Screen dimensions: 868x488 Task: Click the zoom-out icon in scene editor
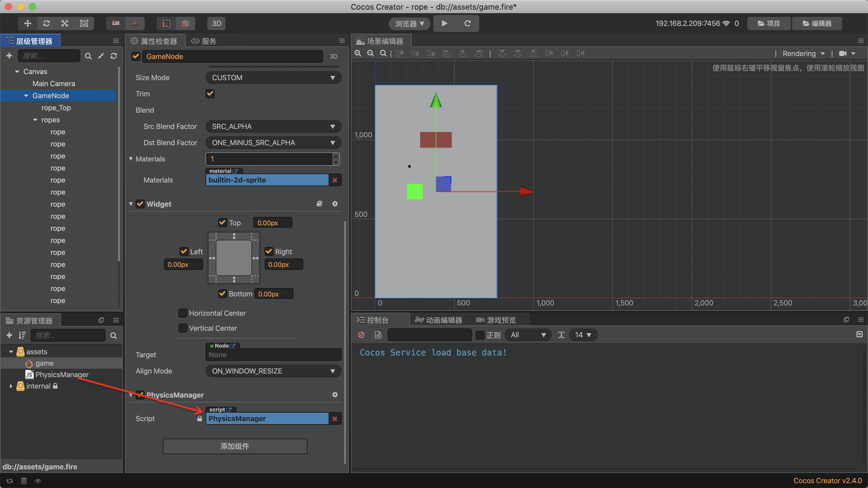[x=370, y=54]
